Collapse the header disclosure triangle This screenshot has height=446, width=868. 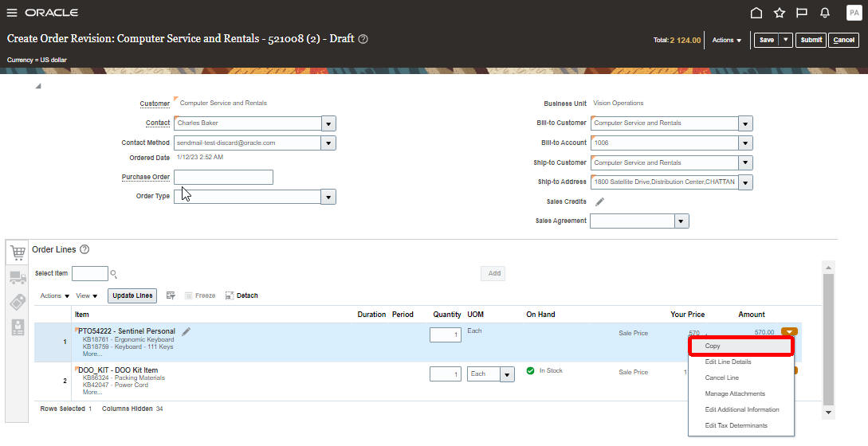38,86
